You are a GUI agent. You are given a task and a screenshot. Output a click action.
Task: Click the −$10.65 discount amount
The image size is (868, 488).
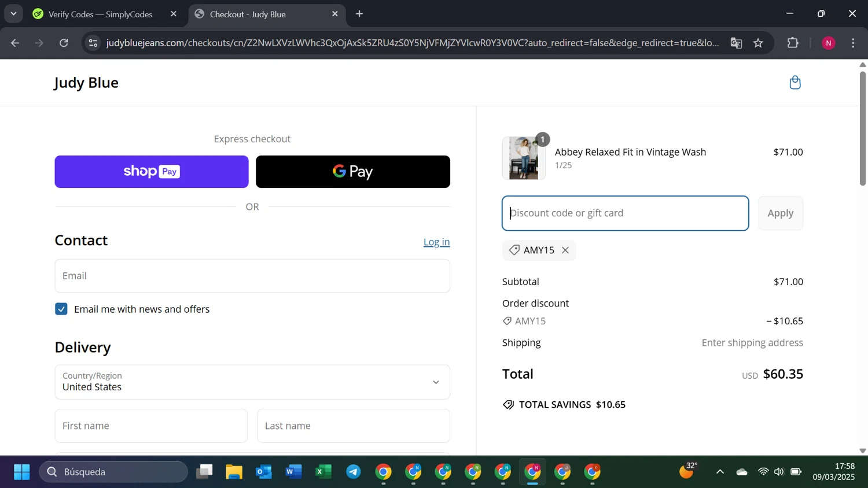tap(785, 321)
